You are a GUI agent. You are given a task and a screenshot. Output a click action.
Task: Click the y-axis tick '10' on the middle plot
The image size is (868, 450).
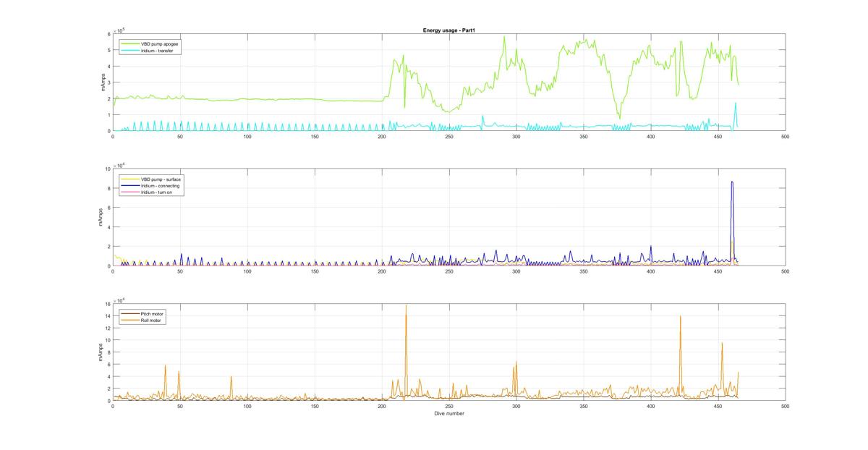(x=107, y=169)
